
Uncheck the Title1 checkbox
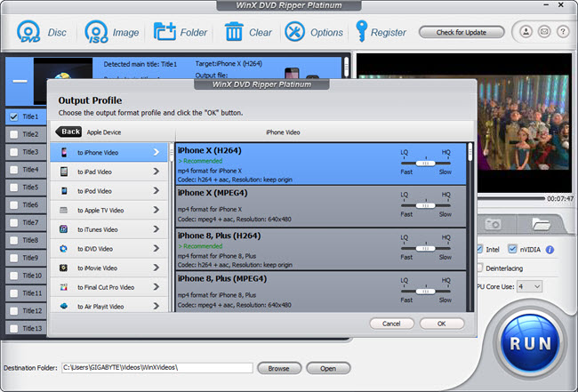pos(13,117)
